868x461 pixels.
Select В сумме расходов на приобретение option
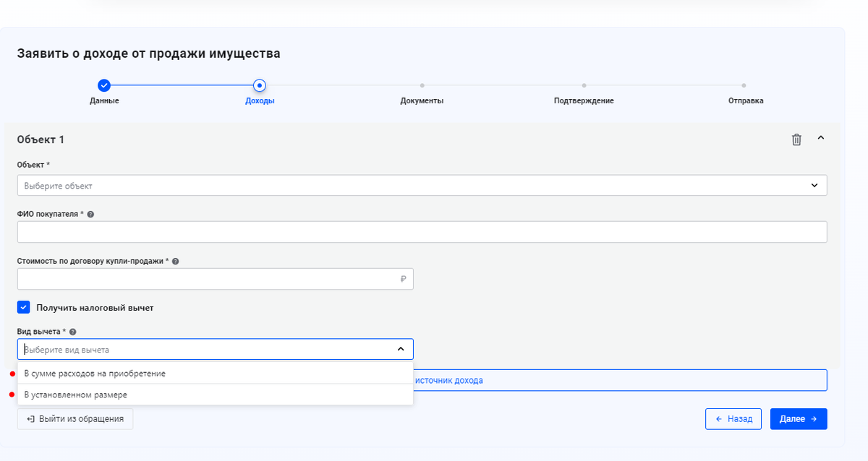pyautogui.click(x=94, y=373)
